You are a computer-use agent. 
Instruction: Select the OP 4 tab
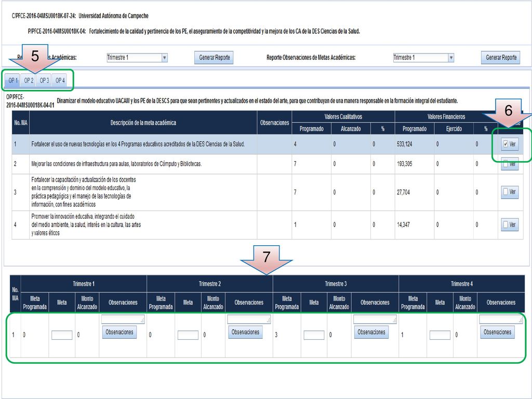coord(60,81)
